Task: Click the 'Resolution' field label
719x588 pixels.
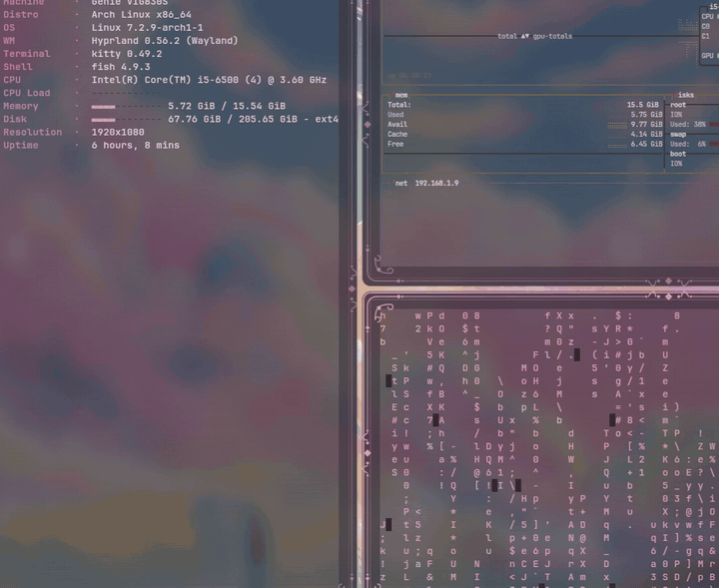Action: coord(33,132)
